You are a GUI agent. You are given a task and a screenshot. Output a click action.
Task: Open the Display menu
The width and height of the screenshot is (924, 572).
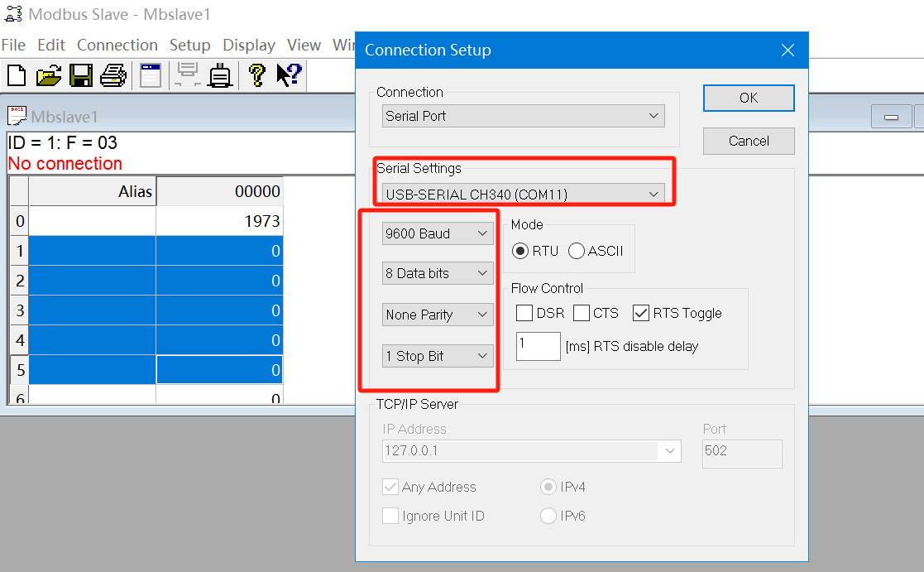249,46
